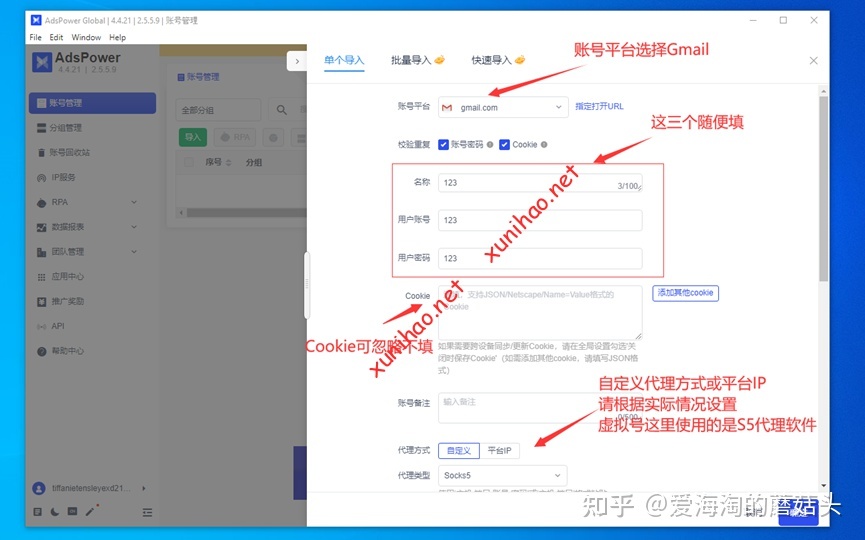Focus the 账号备注 notes textarea
865x540 pixels.
coord(540,408)
